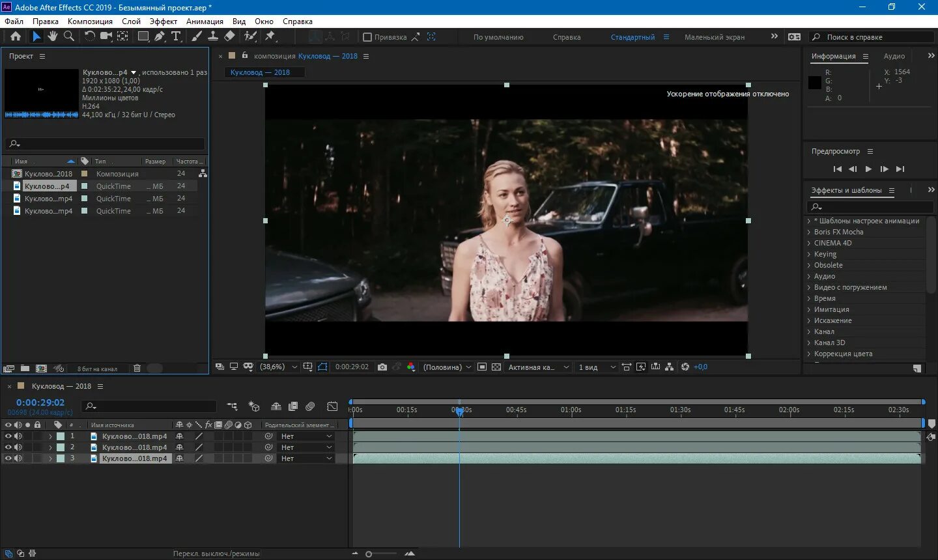
Task: Open the Активная камера view dropdown
Action: [x=538, y=367]
